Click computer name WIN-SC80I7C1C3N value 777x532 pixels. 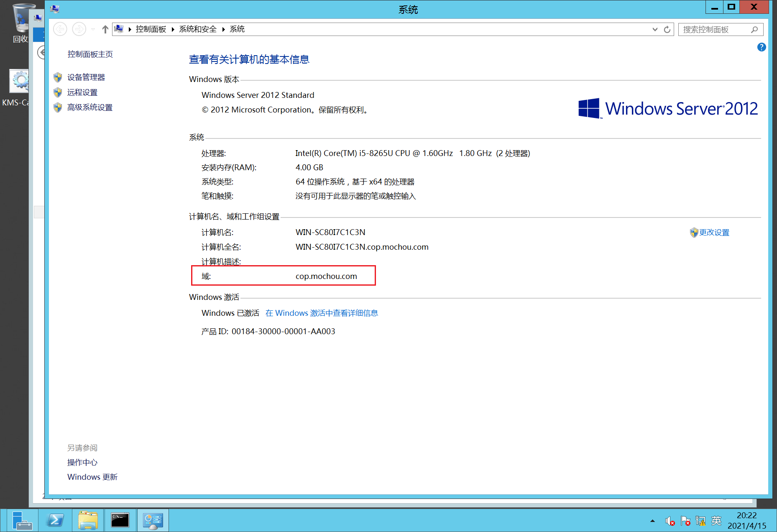[330, 233]
